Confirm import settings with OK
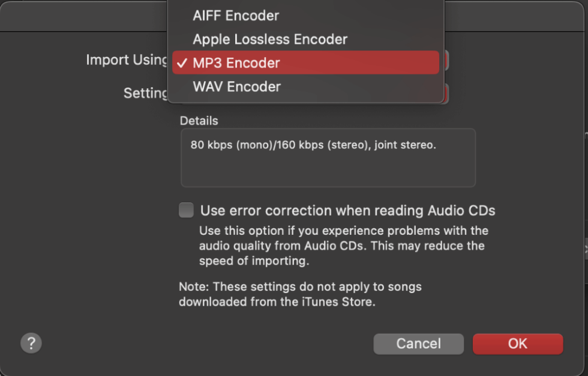Image resolution: width=588 pixels, height=376 pixels. (517, 344)
